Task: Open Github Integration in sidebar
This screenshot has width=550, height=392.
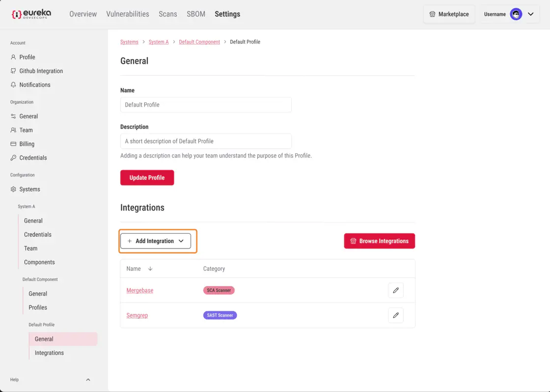Action: 41,71
